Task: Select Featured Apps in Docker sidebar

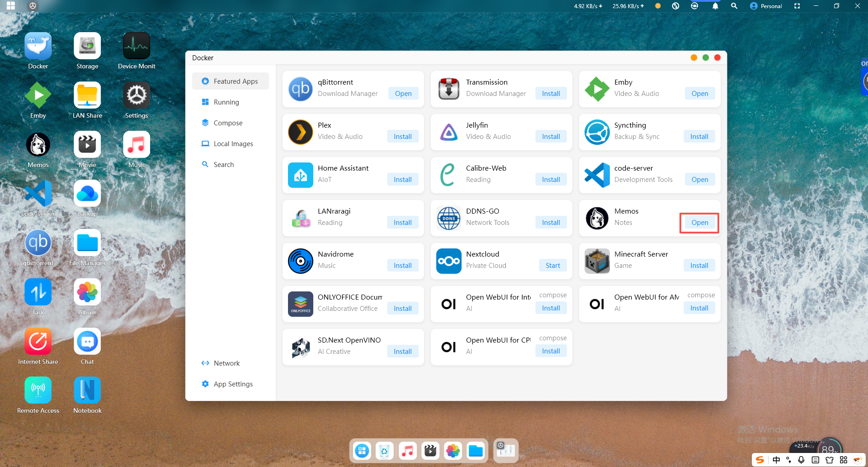Action: click(231, 81)
